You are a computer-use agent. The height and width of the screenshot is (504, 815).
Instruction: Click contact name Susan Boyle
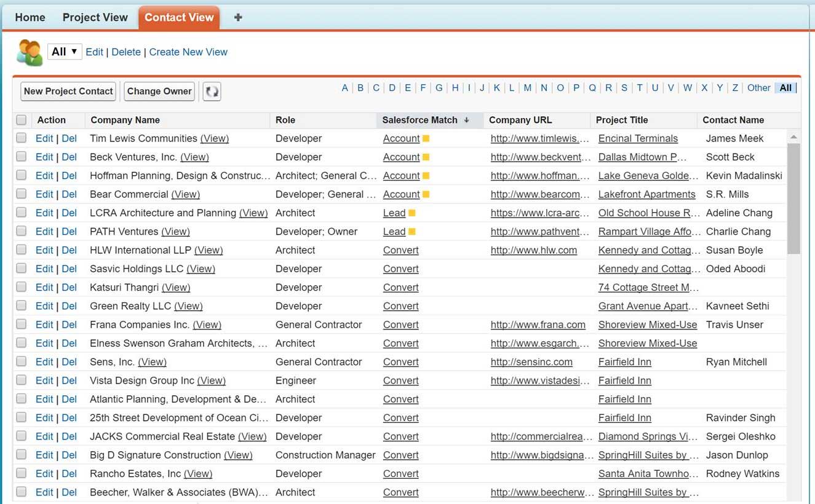point(734,250)
